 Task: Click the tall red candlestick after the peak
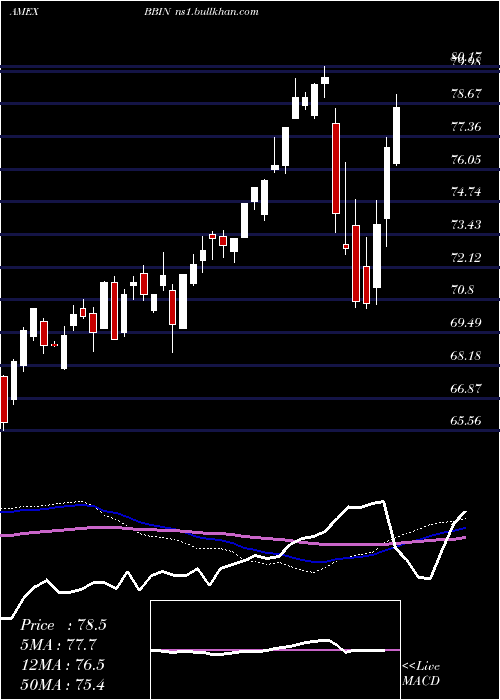coord(336,168)
